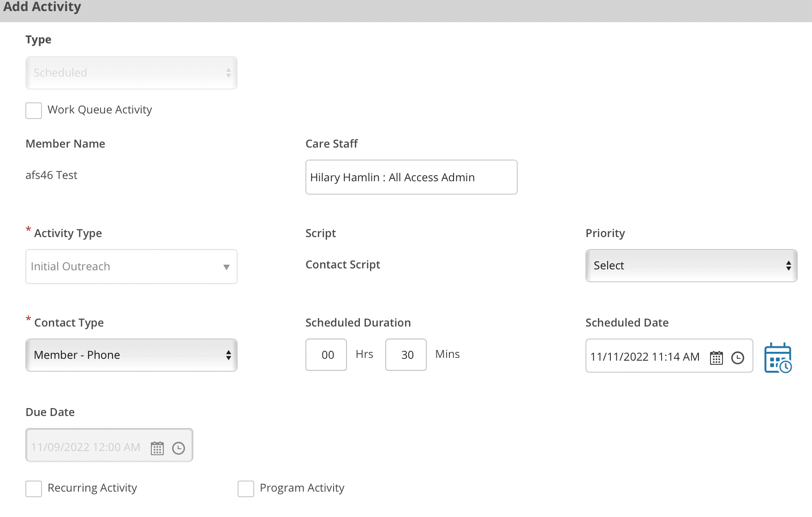Click the Activity Type dropdown arrow
The height and width of the screenshot is (517, 812).
227,267
